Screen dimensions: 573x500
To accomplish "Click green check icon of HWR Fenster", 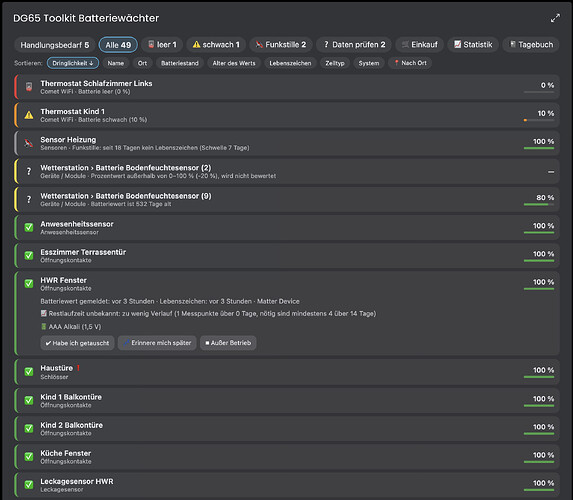I will (x=29, y=284).
